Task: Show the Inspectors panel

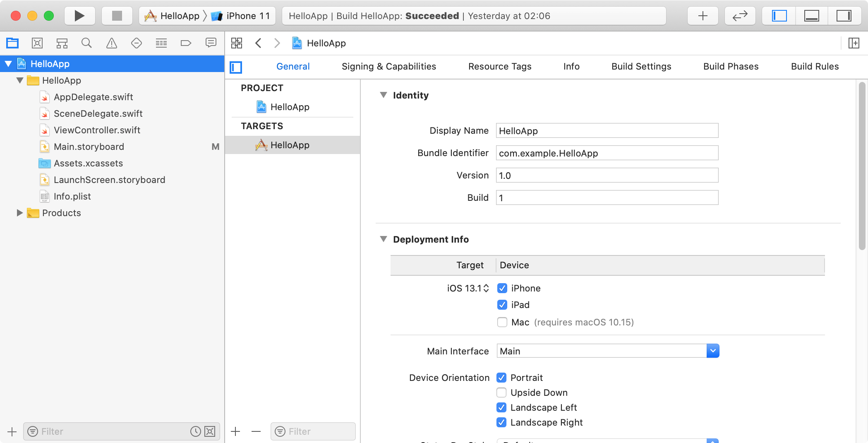Action: point(844,16)
